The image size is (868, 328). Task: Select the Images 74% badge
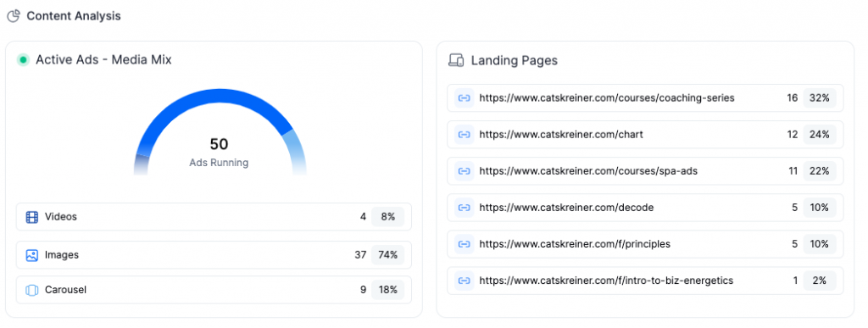(x=387, y=255)
